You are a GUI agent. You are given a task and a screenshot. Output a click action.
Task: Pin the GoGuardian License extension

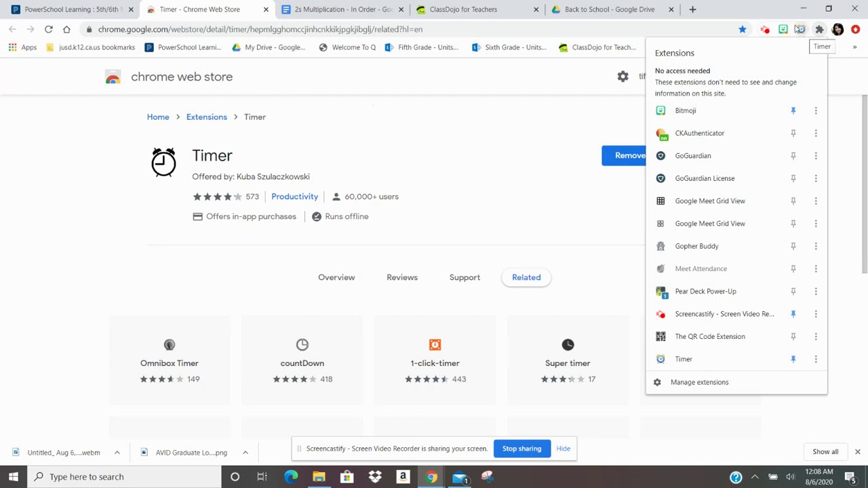click(x=793, y=178)
